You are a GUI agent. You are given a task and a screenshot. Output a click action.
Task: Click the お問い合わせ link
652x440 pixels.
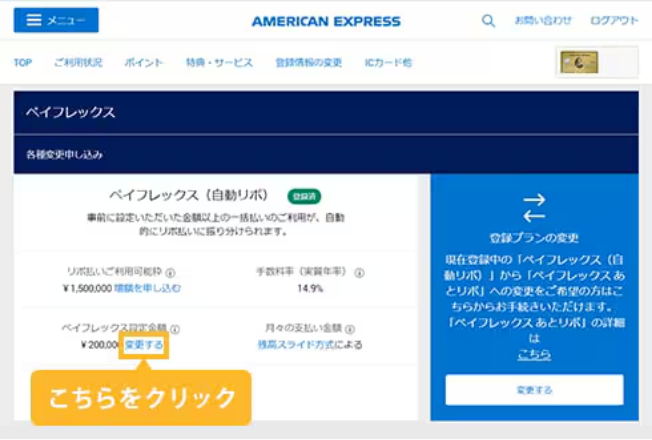coord(543,21)
